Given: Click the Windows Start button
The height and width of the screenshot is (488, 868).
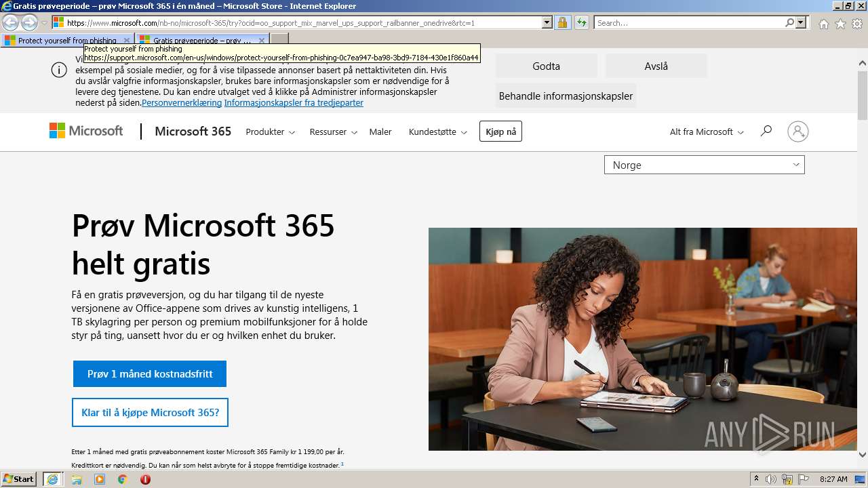Looking at the screenshot, I should (x=19, y=479).
